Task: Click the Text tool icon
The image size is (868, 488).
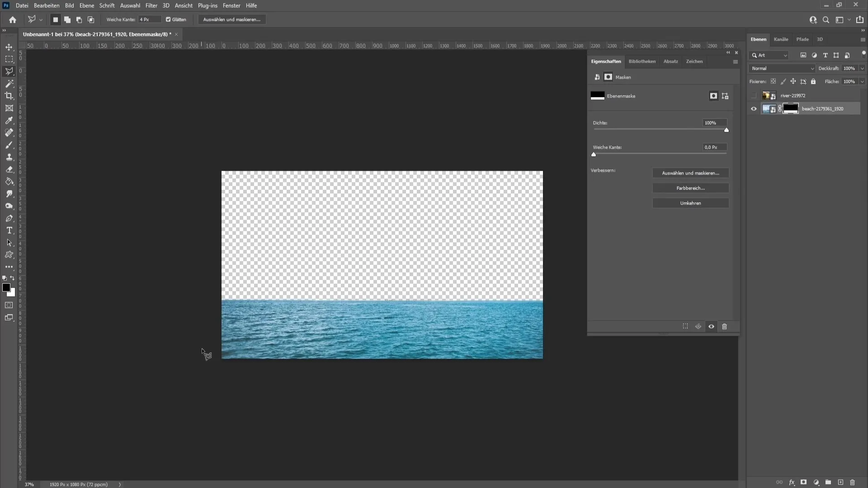Action: point(9,230)
